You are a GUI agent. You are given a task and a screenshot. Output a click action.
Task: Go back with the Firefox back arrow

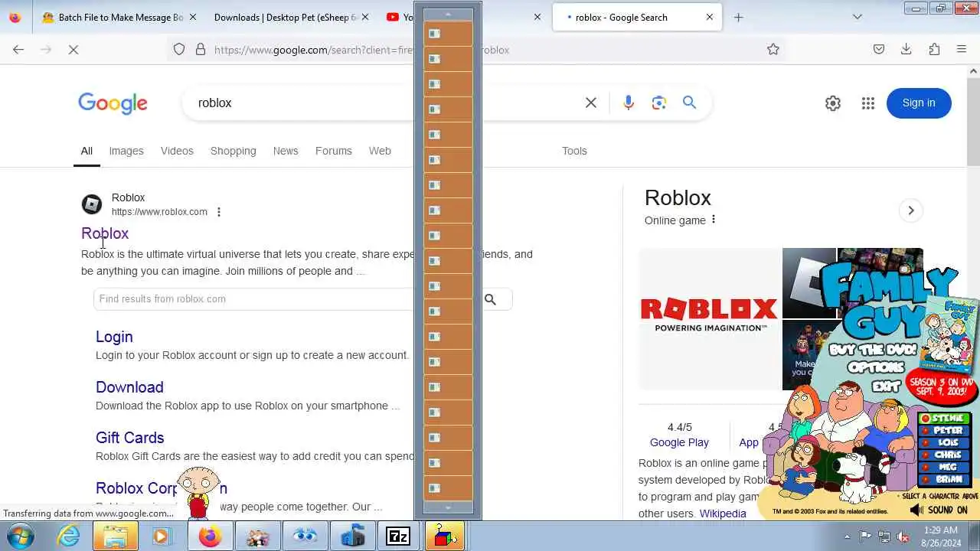click(18, 49)
